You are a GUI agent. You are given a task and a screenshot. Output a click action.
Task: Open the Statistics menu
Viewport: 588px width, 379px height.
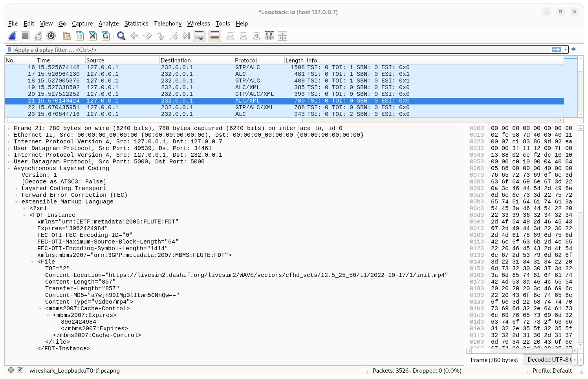[136, 24]
